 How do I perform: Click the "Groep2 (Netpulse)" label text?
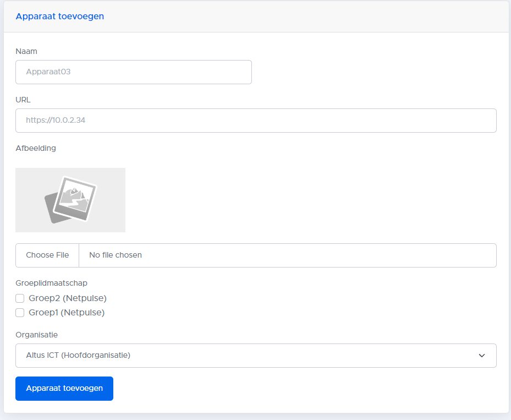tap(68, 298)
